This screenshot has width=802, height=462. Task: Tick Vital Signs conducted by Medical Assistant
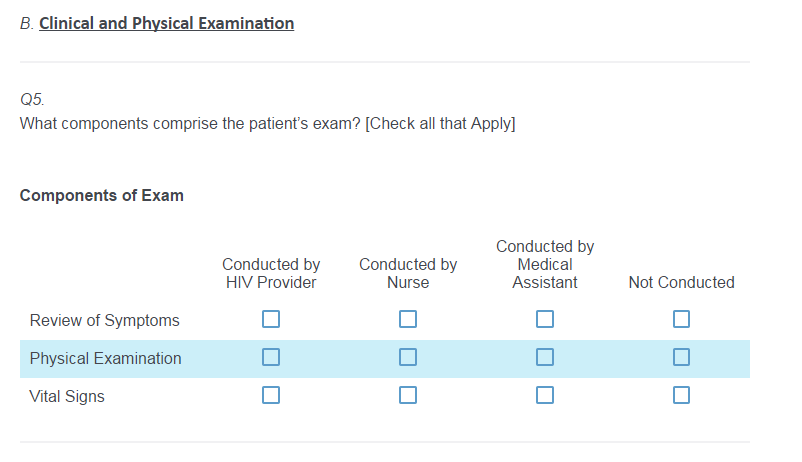(545, 396)
